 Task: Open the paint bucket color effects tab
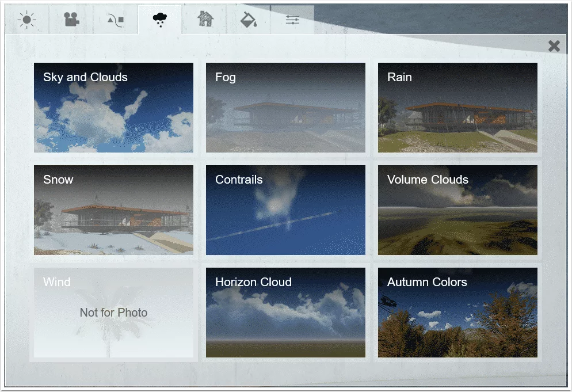pos(249,20)
